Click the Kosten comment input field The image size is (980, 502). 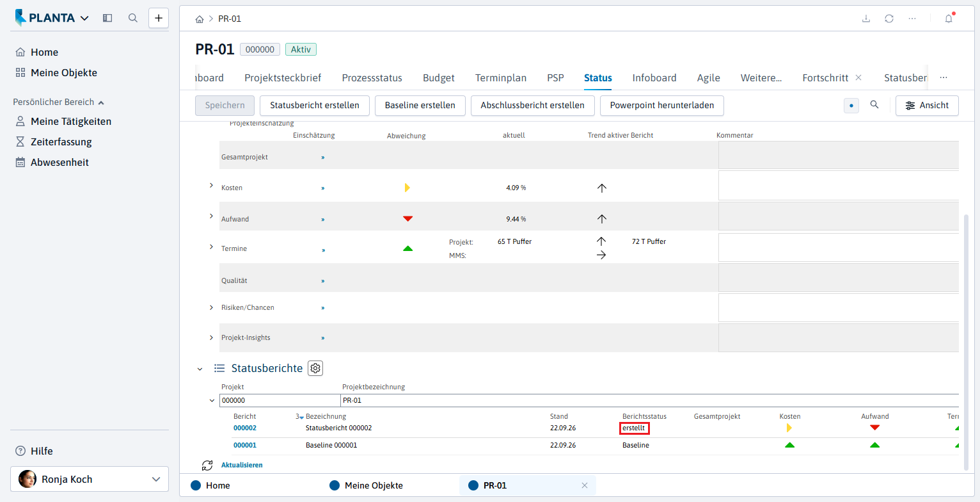click(x=839, y=186)
